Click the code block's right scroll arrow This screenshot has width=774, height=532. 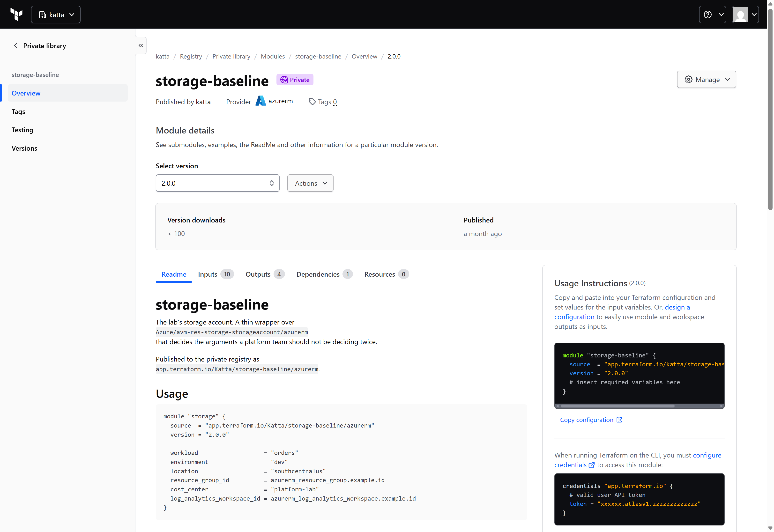click(x=721, y=406)
